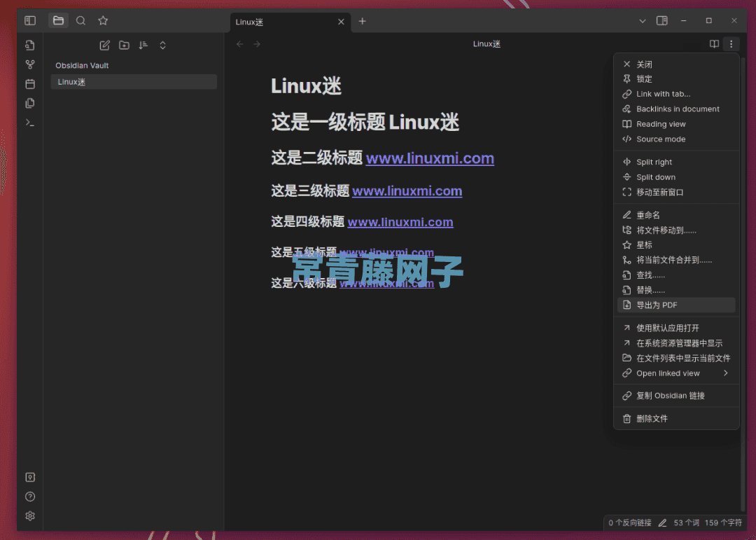The height and width of the screenshot is (540, 756).
Task: Select the Linux迷 note in file list
Action: point(134,82)
